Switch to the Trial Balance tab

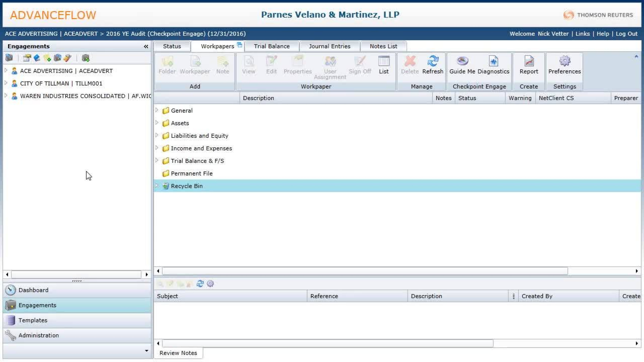click(271, 46)
